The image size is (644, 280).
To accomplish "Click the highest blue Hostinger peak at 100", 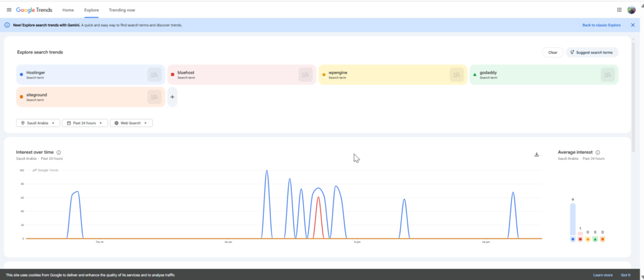I will click(x=267, y=171).
